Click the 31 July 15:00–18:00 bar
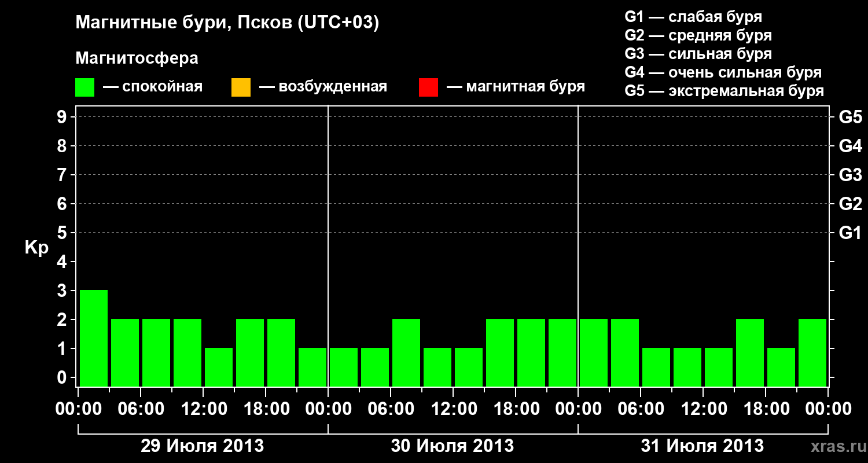868x463 pixels. (x=750, y=352)
